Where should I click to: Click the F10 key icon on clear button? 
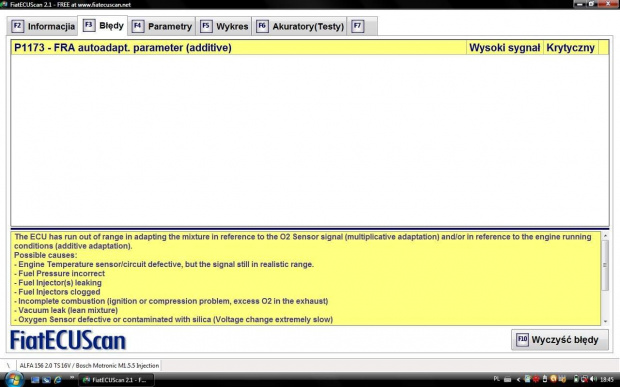(x=522, y=340)
